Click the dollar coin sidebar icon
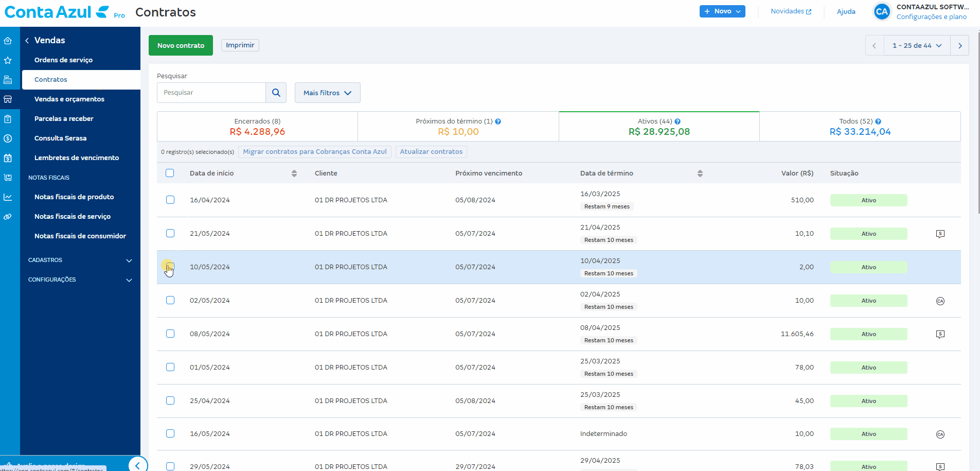The image size is (980, 471). [8, 138]
